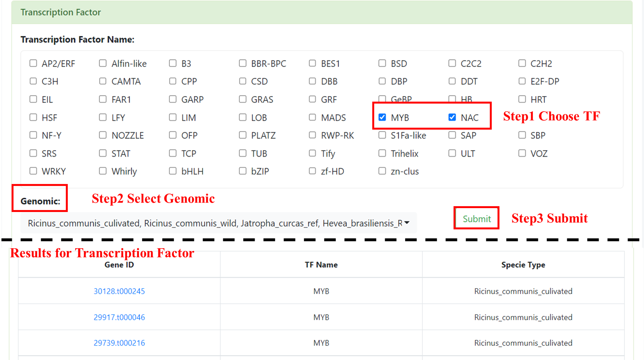Enable the VOZ checkbox
644x360 pixels.
pyautogui.click(x=522, y=153)
